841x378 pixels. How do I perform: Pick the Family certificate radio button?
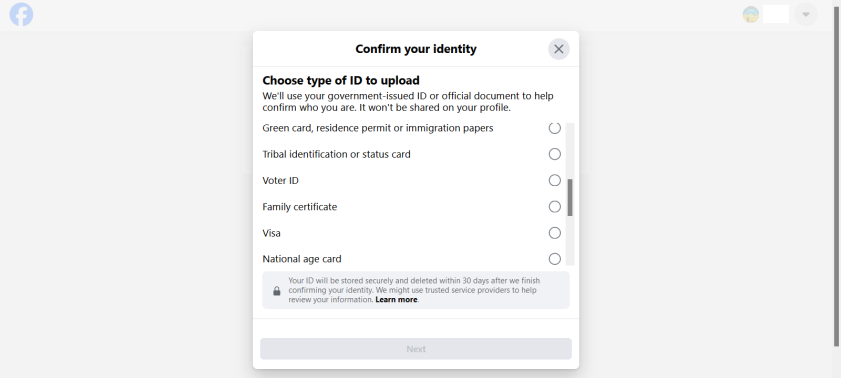point(555,207)
